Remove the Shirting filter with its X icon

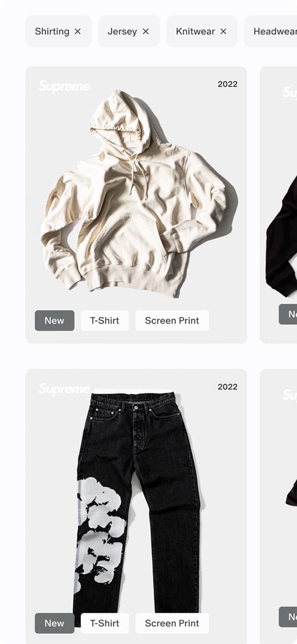[x=77, y=32]
